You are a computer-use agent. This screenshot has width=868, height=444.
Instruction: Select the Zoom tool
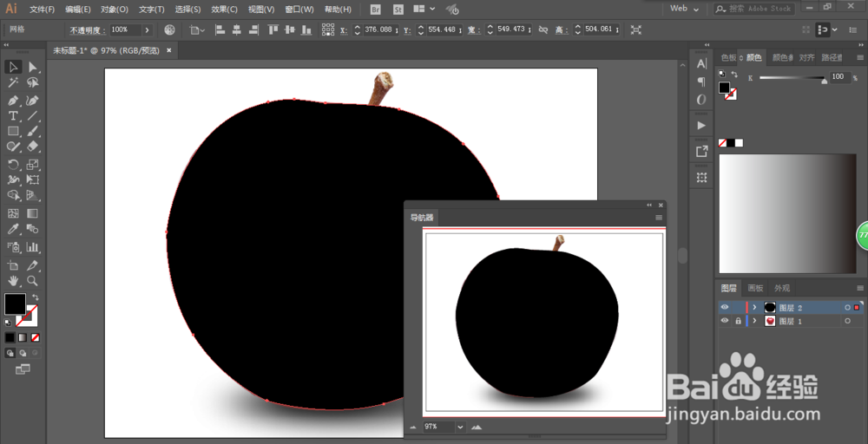(33, 280)
